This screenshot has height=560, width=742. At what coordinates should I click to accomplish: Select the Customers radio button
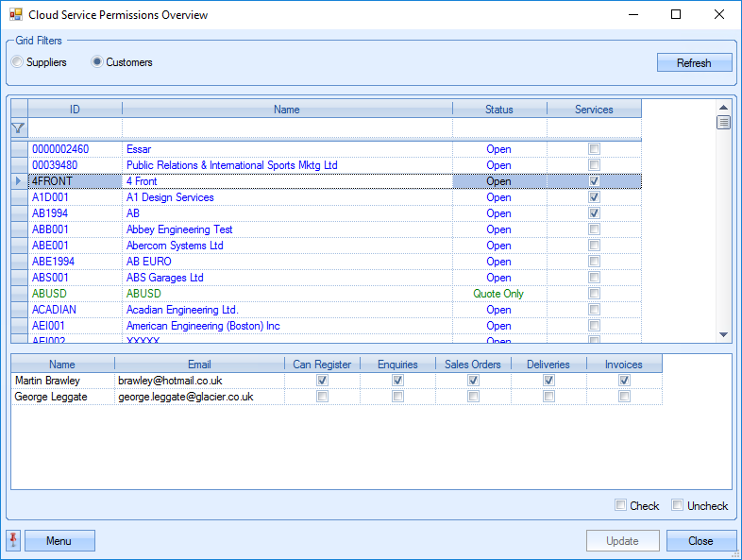(x=97, y=62)
